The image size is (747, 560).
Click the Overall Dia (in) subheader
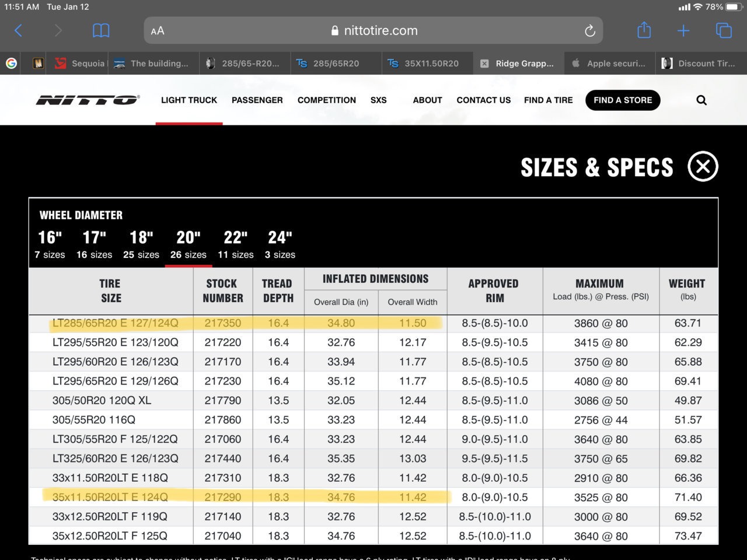[341, 302]
